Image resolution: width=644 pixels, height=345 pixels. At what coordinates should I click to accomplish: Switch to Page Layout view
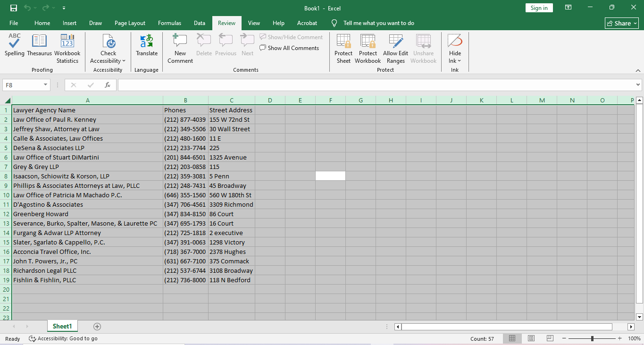click(x=531, y=338)
